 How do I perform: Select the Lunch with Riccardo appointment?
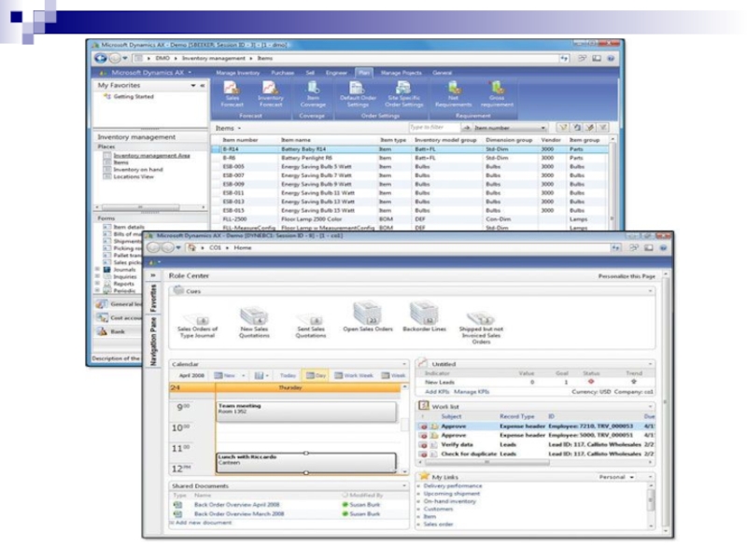[x=306, y=463]
